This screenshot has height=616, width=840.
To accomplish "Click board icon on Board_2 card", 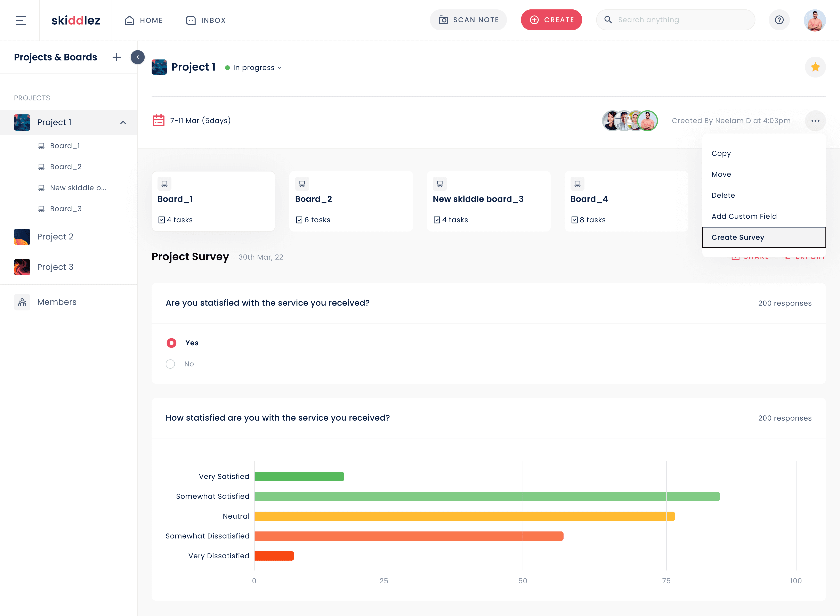I will tap(302, 184).
